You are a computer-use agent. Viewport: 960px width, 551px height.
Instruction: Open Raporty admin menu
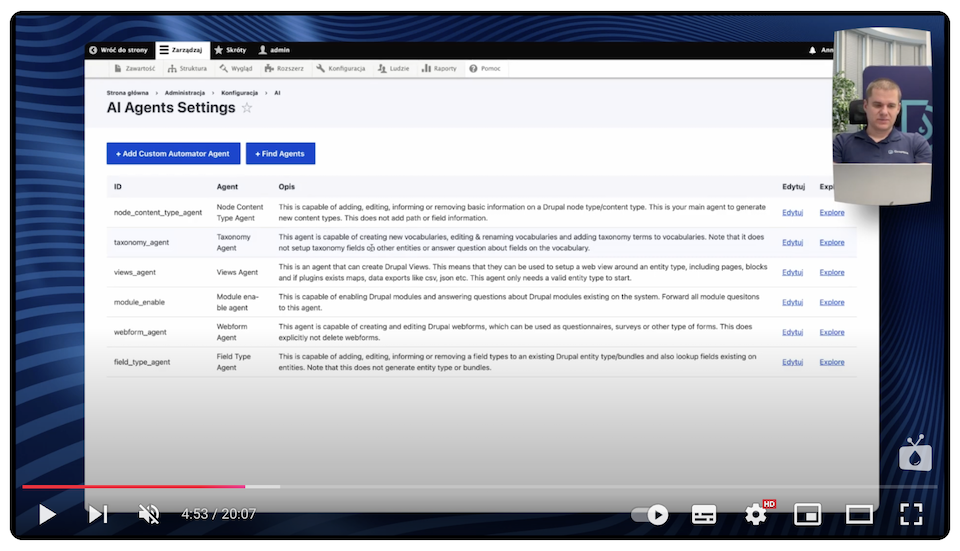pyautogui.click(x=439, y=69)
